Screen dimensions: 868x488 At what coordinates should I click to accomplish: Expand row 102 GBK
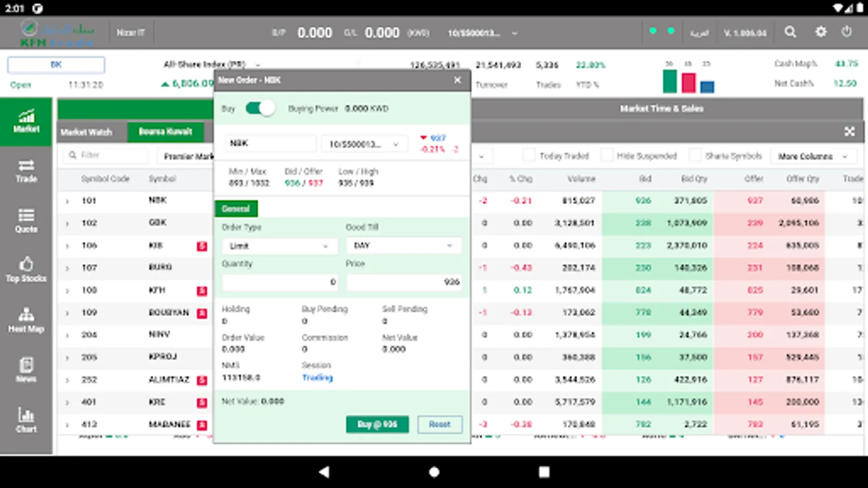click(67, 223)
